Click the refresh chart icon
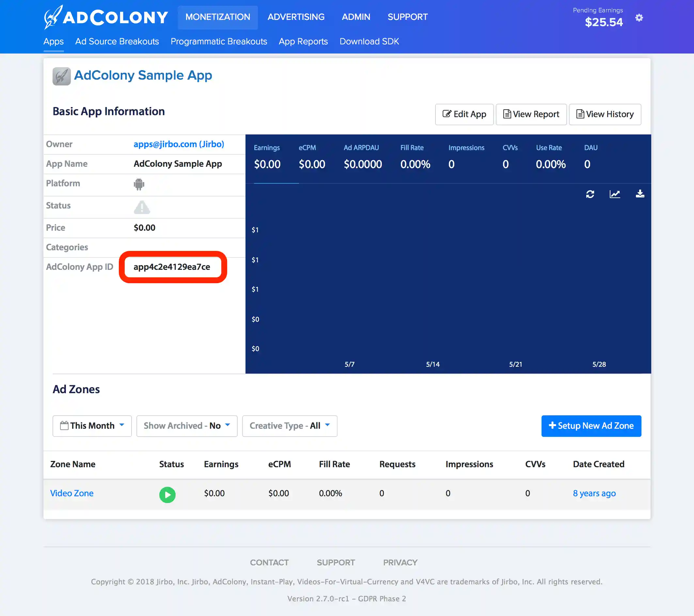This screenshot has width=694, height=616. pos(590,194)
